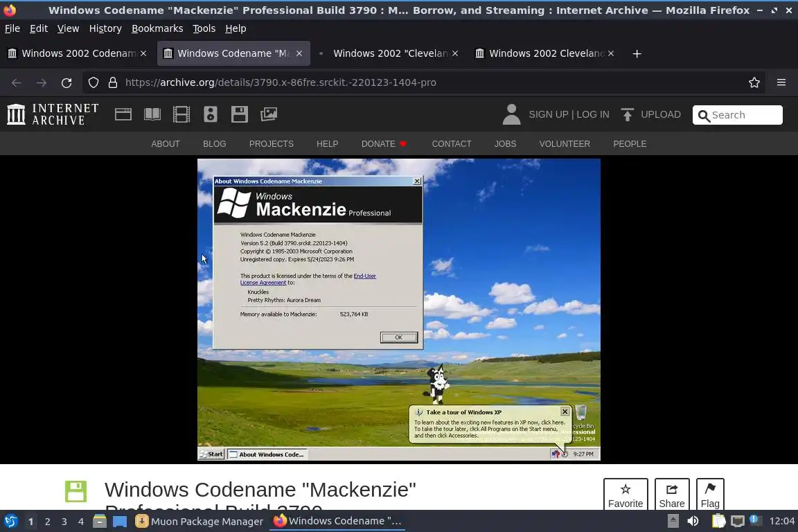
Task: Open a new browser tab
Action: (x=637, y=53)
